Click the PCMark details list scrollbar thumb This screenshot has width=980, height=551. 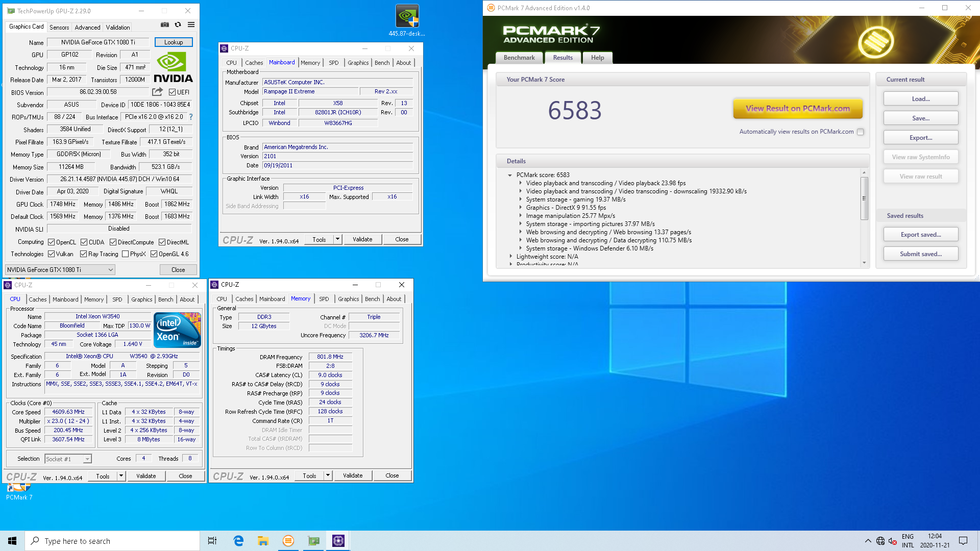[x=864, y=198]
